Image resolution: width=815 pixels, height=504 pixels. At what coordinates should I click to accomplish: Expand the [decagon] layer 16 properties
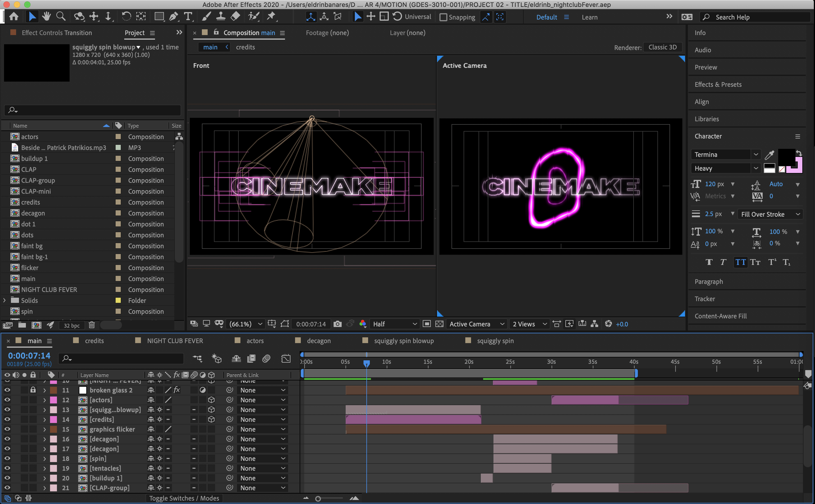coord(44,439)
